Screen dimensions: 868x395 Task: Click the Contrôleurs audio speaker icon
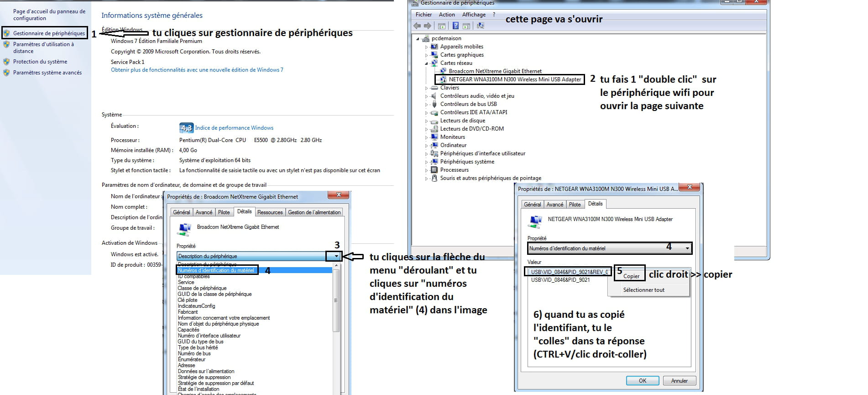click(x=434, y=96)
